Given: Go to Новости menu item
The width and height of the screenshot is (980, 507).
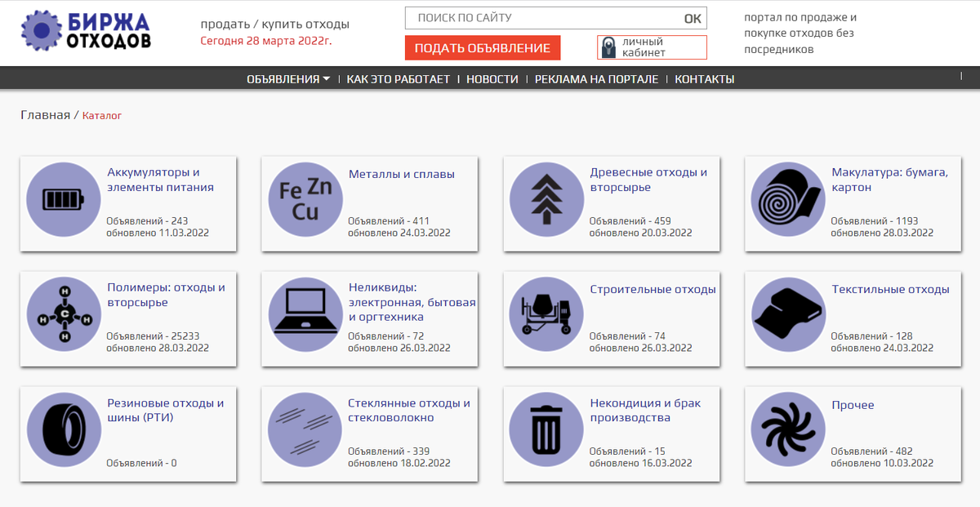Looking at the screenshot, I should [x=492, y=79].
